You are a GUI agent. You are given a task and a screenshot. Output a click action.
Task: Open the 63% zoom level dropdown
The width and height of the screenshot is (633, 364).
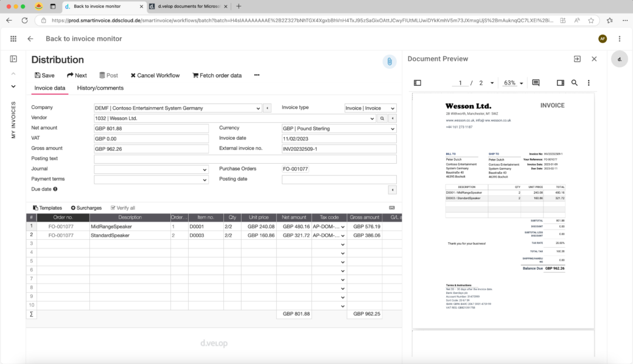(x=513, y=83)
